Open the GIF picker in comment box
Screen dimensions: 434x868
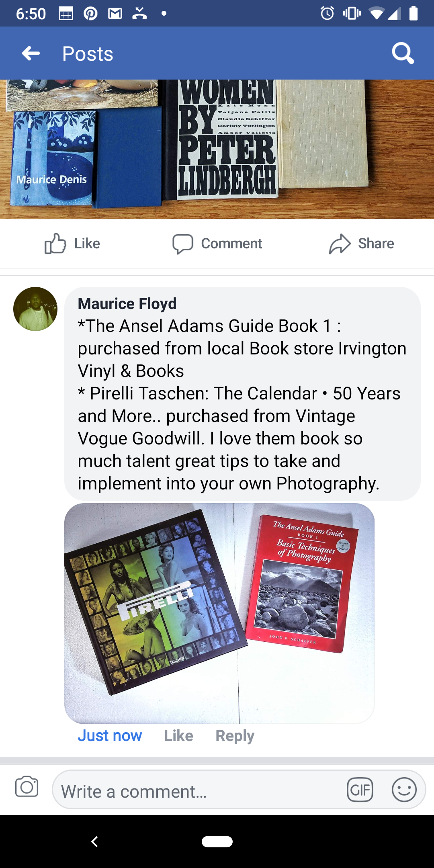[x=360, y=790]
